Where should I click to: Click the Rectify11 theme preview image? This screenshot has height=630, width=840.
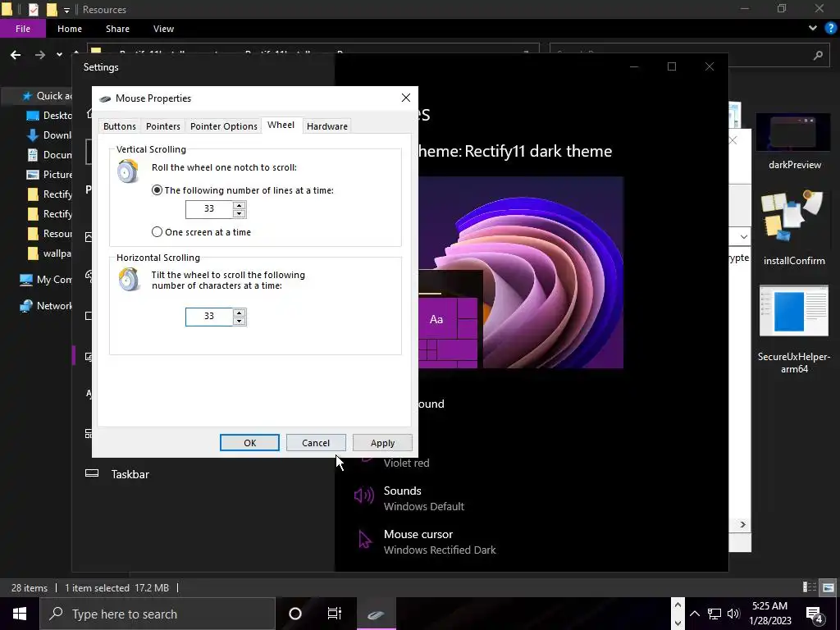pyautogui.click(x=521, y=272)
